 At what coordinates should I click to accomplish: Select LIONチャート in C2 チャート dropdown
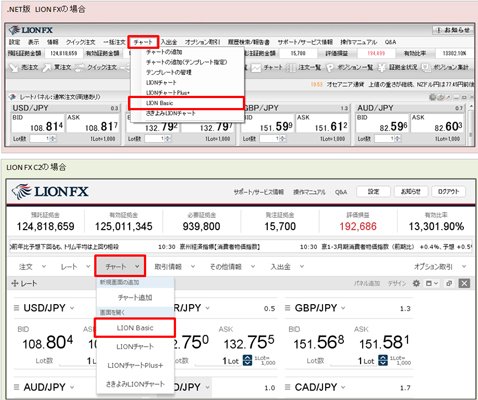click(x=135, y=347)
